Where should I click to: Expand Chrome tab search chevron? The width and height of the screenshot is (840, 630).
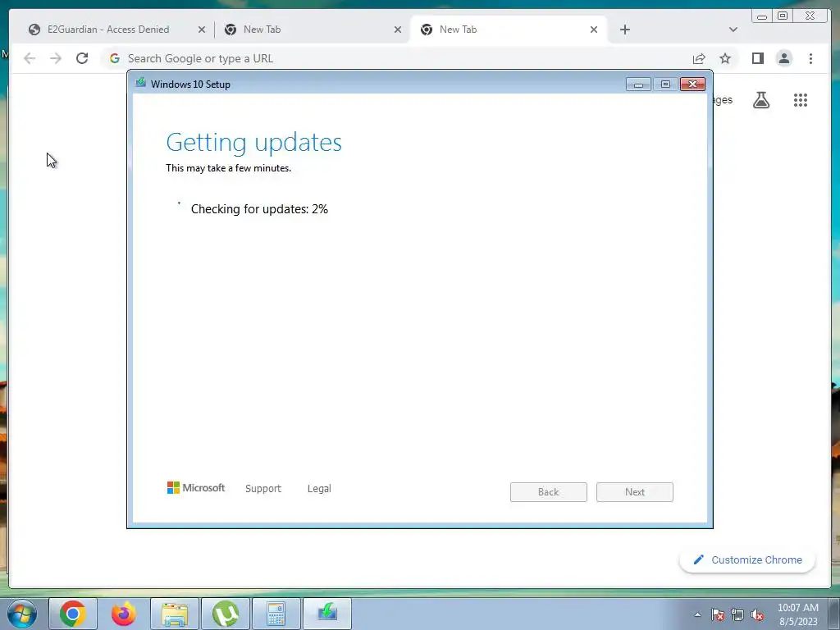tap(733, 30)
